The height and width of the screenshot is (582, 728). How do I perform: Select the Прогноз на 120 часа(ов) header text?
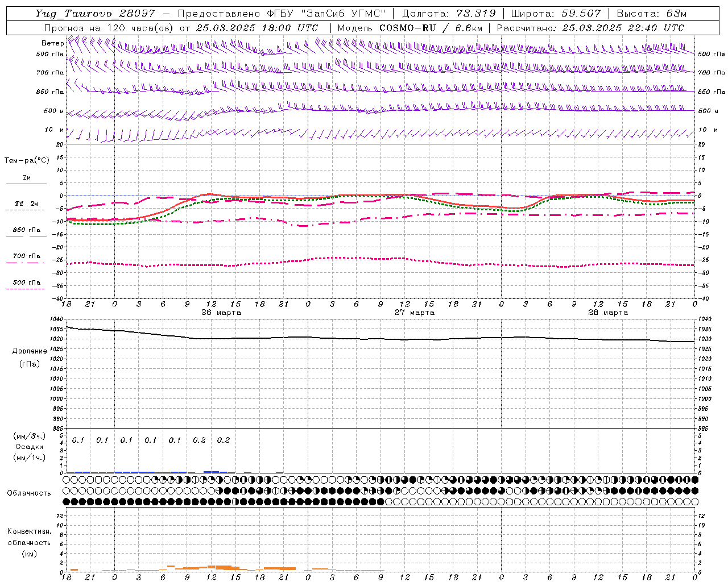click(109, 28)
